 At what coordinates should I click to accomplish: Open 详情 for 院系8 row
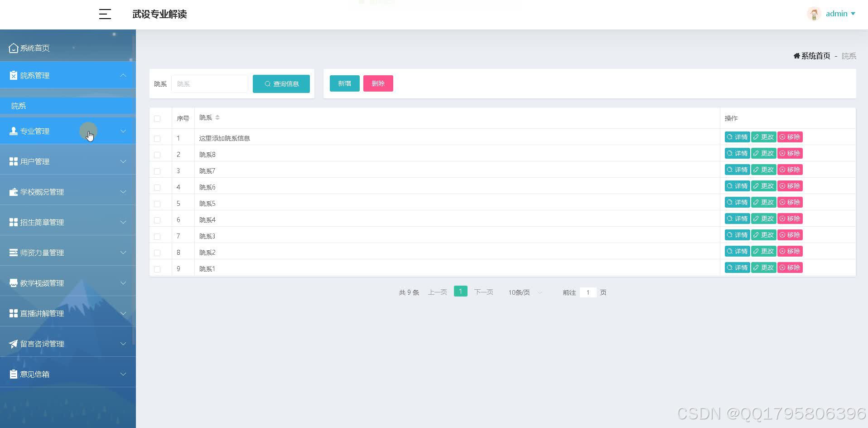pyautogui.click(x=737, y=153)
